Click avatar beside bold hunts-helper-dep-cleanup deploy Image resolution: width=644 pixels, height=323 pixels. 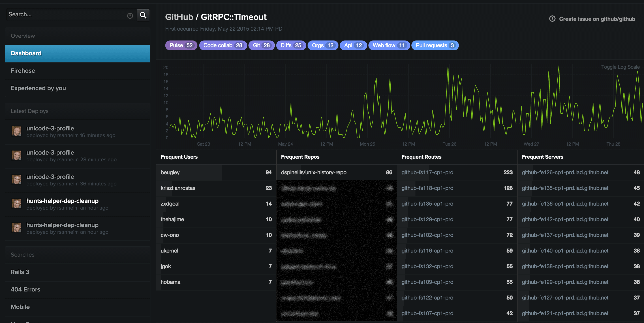(17, 204)
